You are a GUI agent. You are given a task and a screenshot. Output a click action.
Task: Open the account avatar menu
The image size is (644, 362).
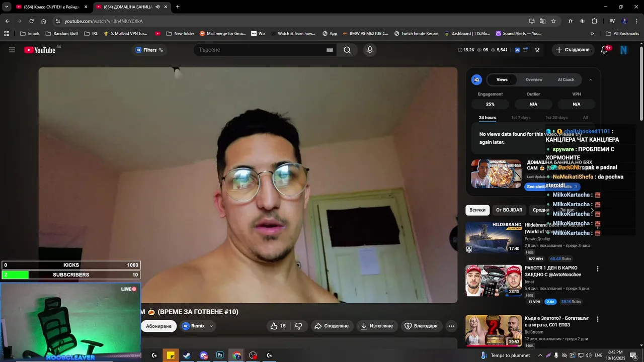tap(624, 50)
